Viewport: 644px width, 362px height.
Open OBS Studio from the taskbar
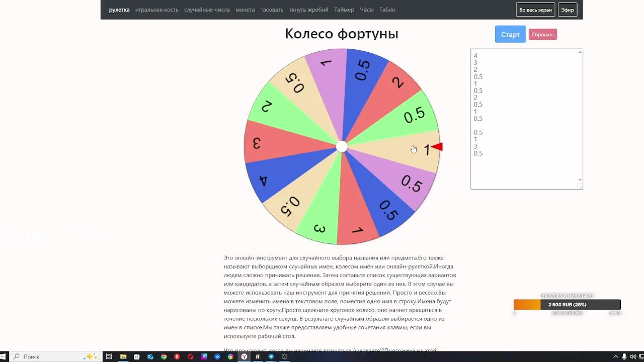(x=284, y=356)
